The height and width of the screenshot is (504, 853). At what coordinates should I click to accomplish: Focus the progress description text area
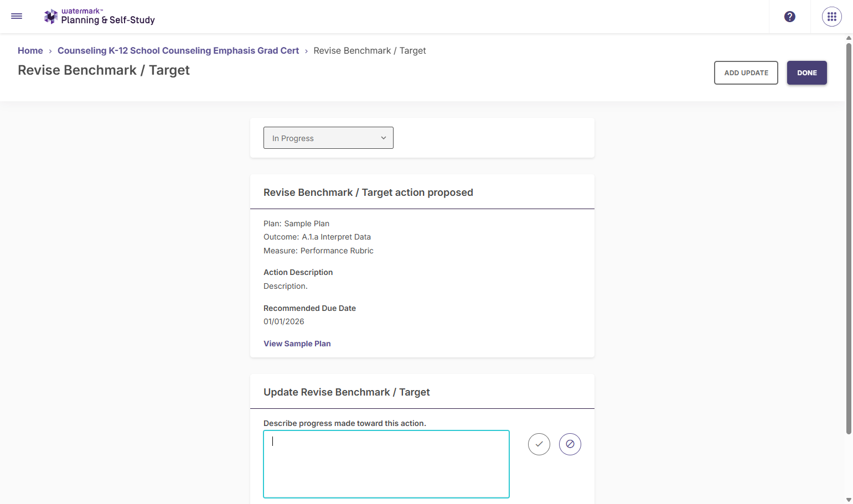tap(386, 464)
